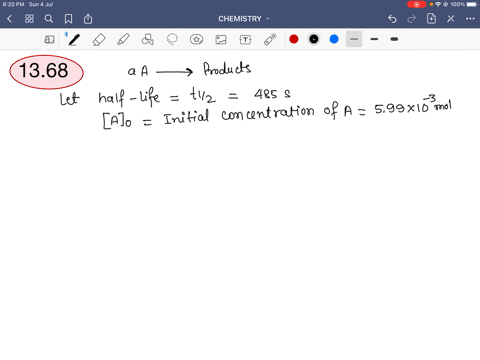Screen dimensions: 480x360
Task: Open the more options ellipsis menu
Action: coord(470,19)
